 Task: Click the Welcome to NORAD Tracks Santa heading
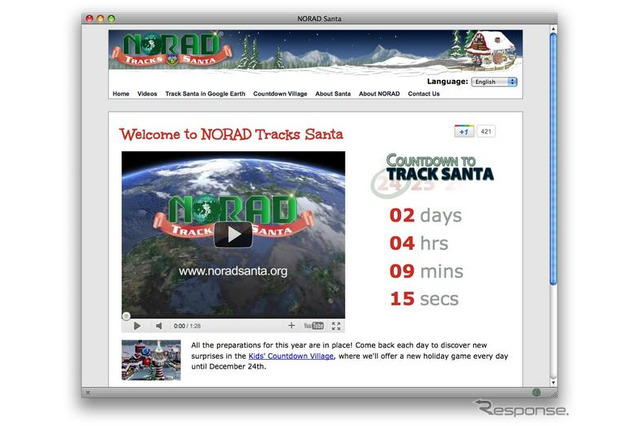tap(231, 134)
